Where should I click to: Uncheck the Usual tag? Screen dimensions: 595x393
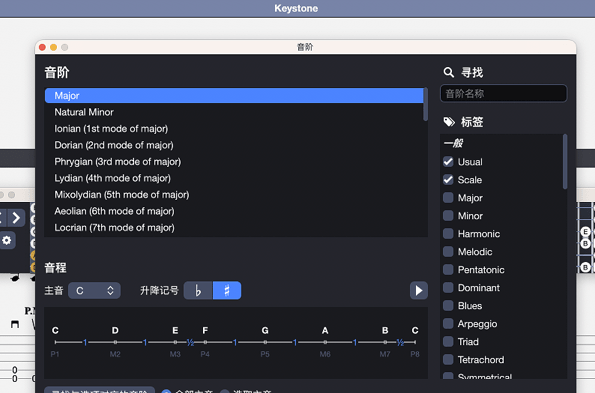(448, 162)
